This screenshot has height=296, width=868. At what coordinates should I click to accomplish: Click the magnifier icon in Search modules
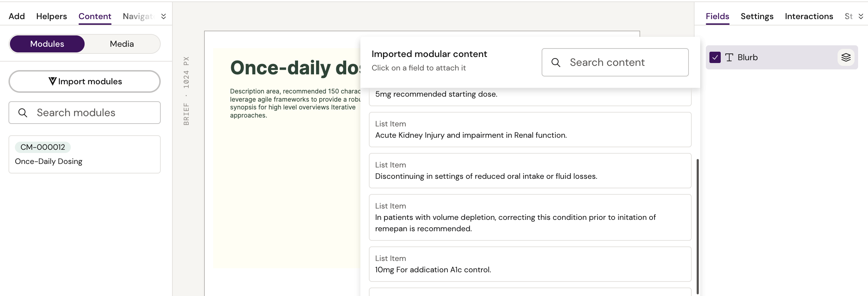coord(23,113)
